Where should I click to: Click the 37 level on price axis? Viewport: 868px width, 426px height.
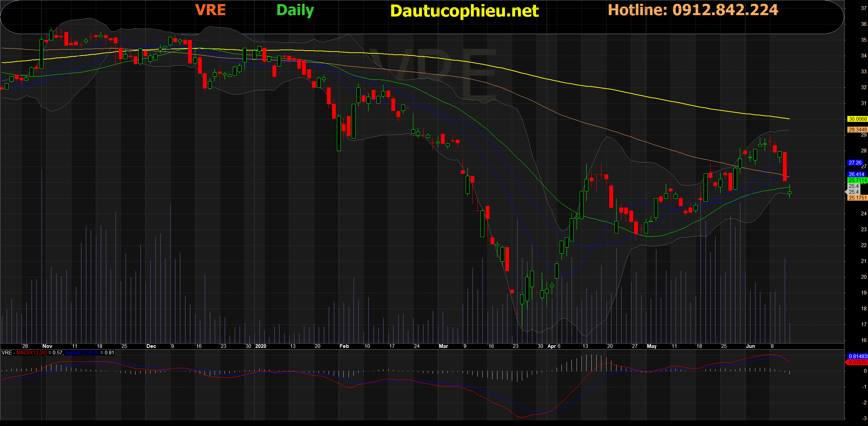pyautogui.click(x=863, y=8)
